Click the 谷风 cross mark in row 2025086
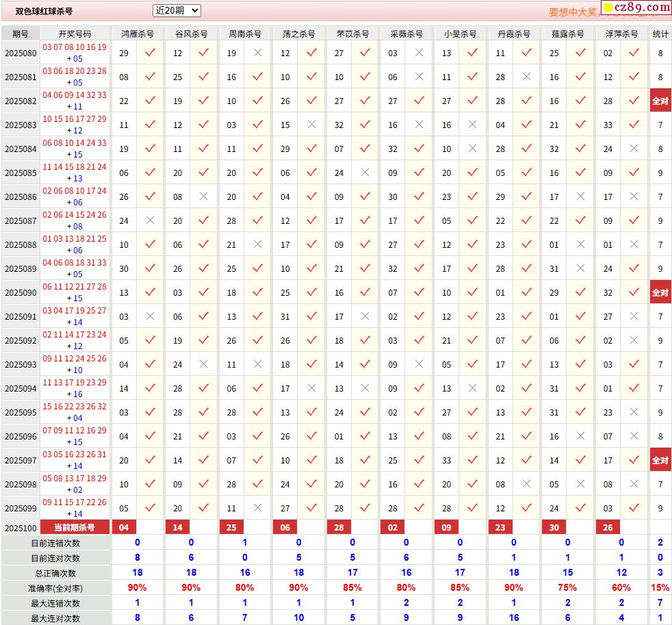The image size is (672, 625). point(203,196)
